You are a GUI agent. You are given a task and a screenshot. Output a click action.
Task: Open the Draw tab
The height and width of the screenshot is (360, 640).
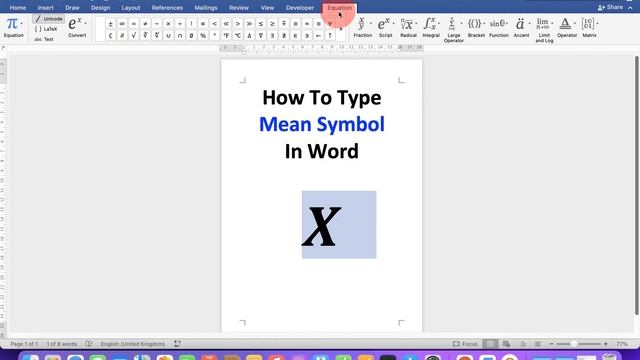[72, 8]
